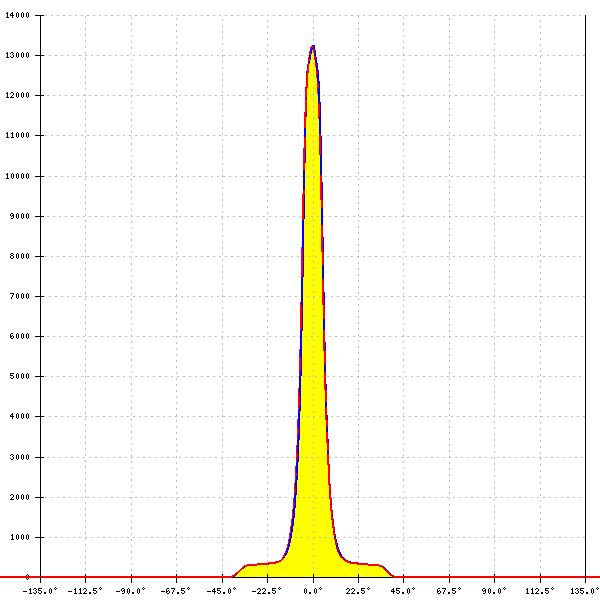The height and width of the screenshot is (600, 600).
Task: Click the peak of the yellow curve
Action: (313, 47)
